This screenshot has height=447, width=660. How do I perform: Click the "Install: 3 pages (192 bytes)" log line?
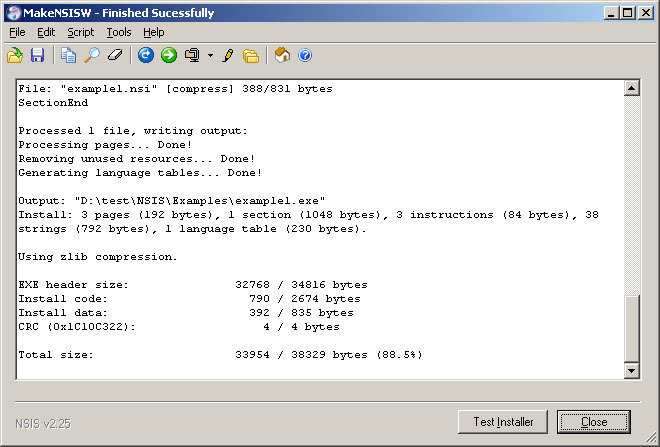pyautogui.click(x=309, y=215)
